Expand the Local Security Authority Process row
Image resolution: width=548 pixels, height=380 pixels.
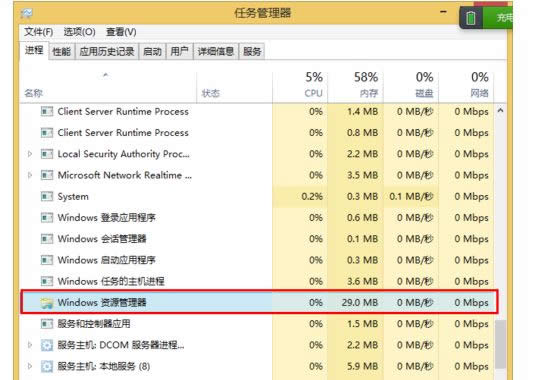[x=30, y=154]
